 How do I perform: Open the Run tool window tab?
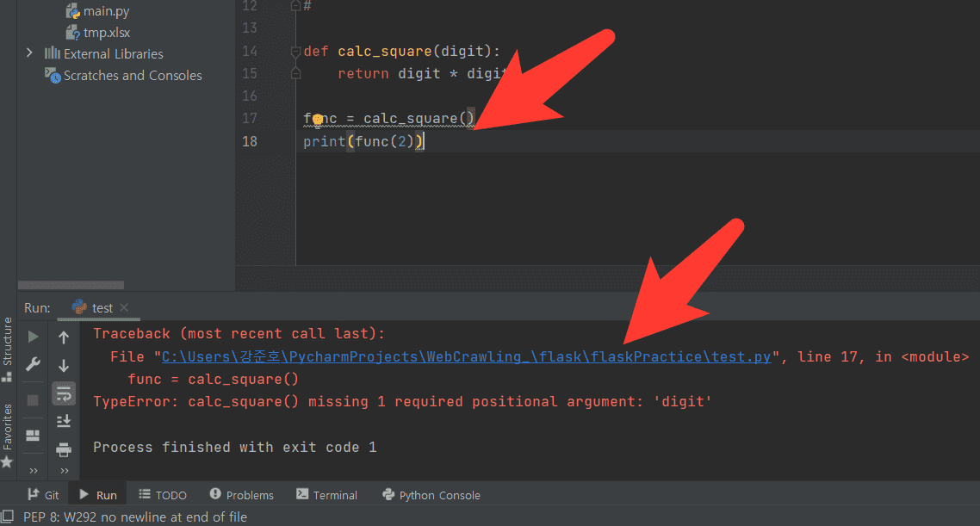pyautogui.click(x=98, y=495)
